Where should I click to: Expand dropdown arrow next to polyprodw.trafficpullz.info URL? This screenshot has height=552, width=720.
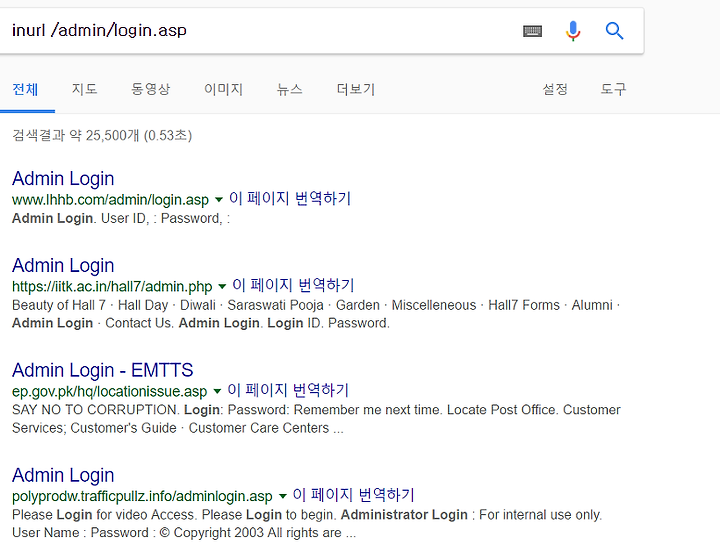pos(283,496)
